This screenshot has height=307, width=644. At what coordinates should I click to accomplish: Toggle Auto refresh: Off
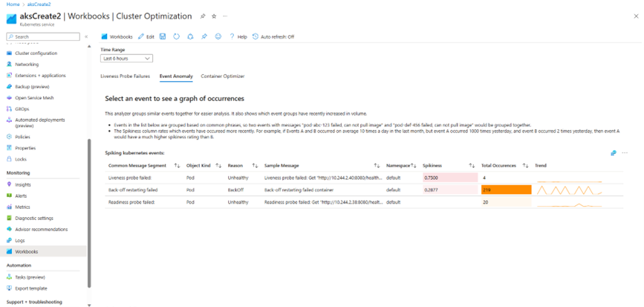point(273,36)
